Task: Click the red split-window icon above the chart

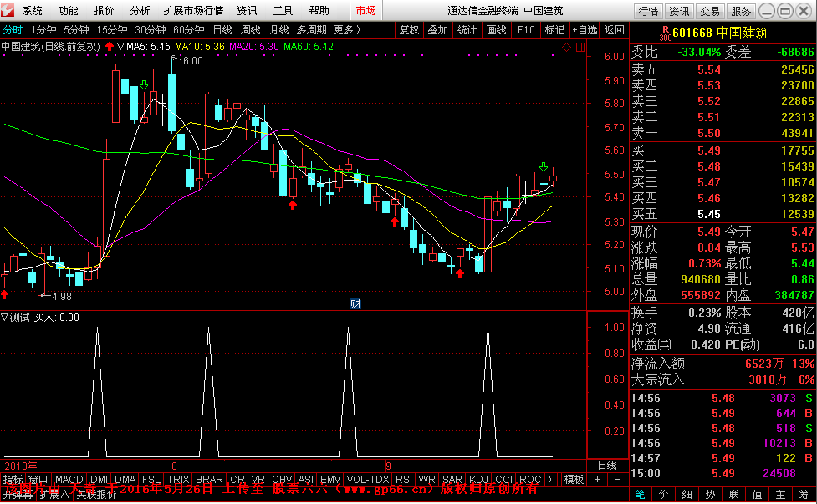Action: tap(580, 47)
